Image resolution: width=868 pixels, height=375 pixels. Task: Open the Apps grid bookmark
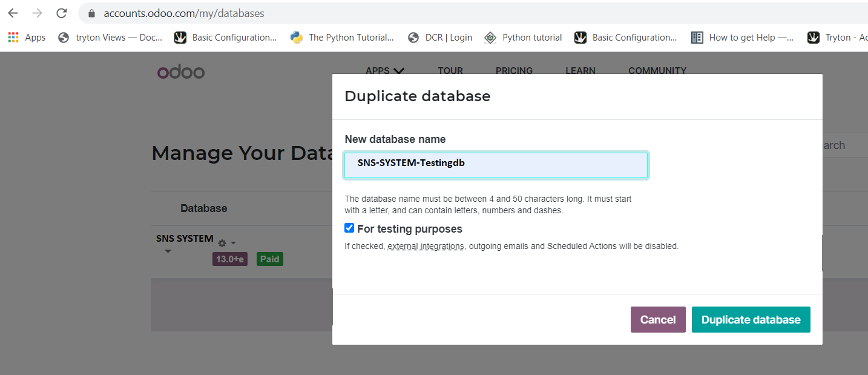click(27, 38)
